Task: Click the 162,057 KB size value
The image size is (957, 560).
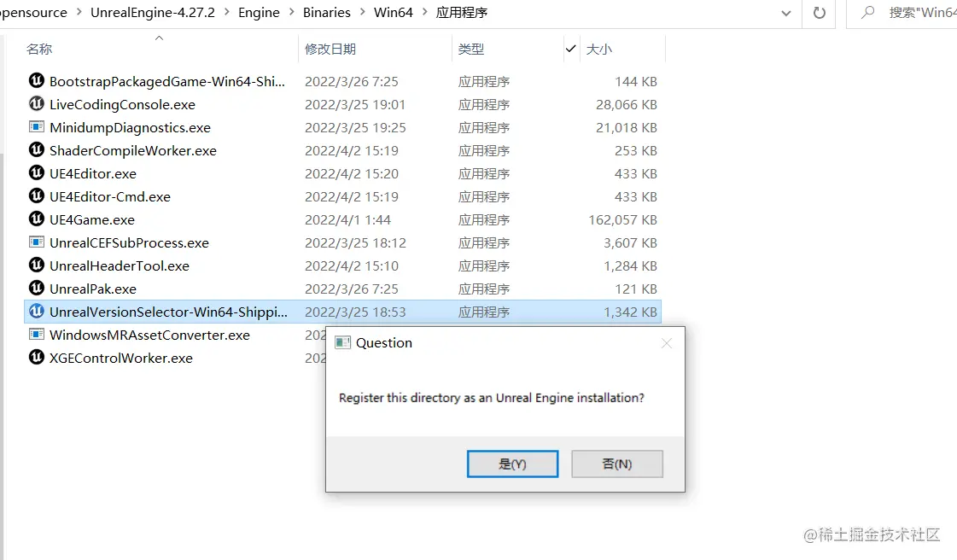Action: point(622,220)
